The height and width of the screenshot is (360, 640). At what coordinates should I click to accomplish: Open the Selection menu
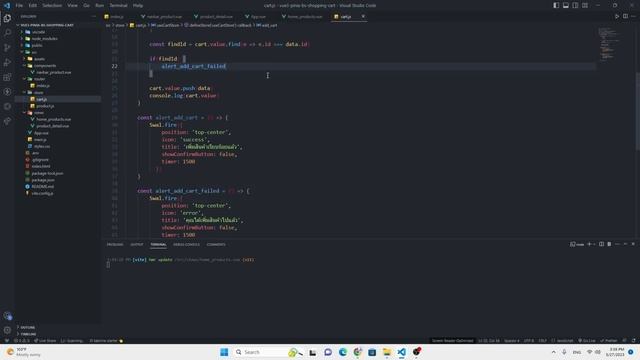tap(52, 5)
